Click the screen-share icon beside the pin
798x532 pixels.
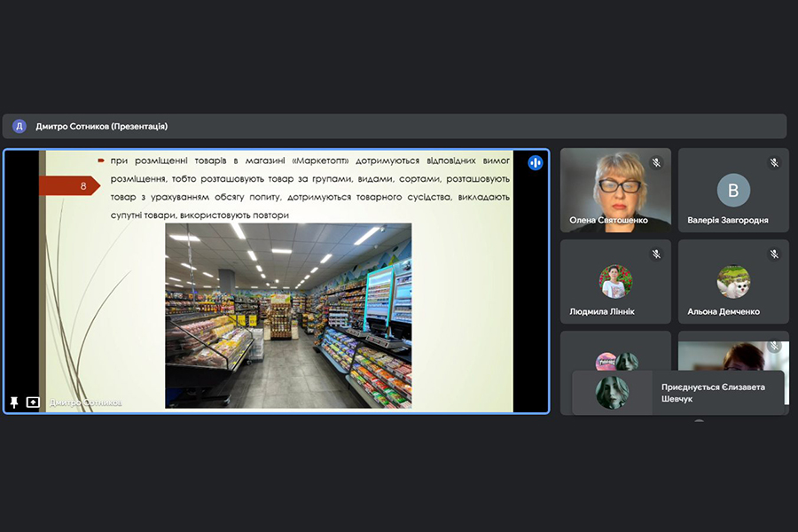coord(33,403)
